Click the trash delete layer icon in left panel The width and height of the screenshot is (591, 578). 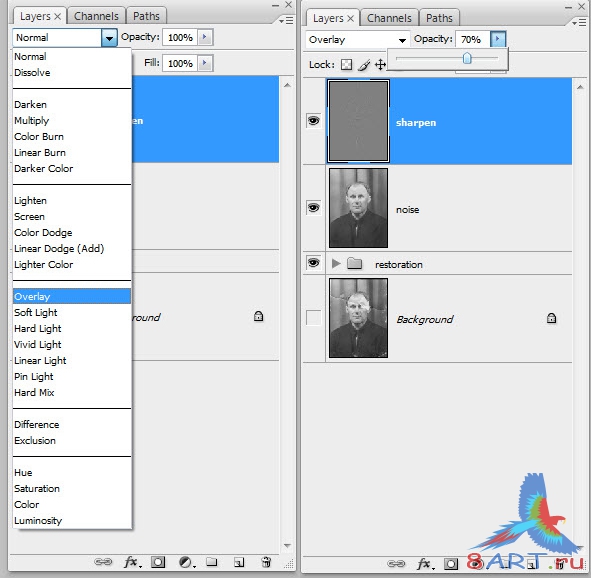(x=266, y=562)
